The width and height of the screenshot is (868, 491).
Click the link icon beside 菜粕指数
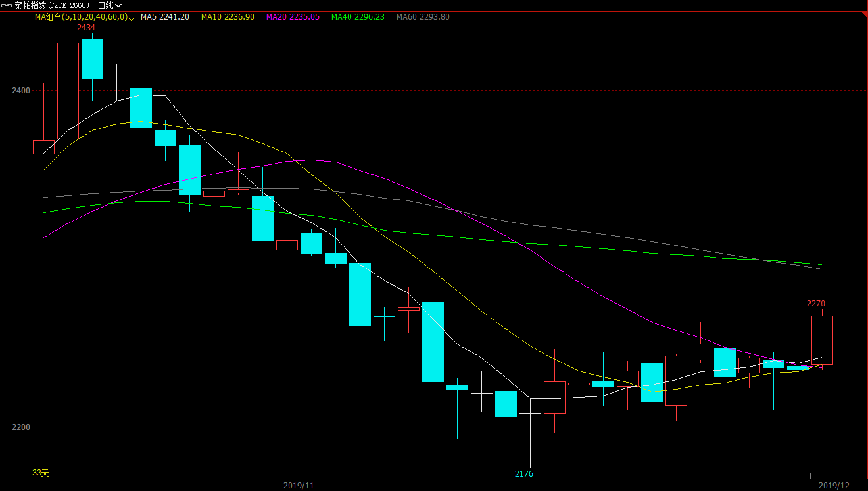7,5
